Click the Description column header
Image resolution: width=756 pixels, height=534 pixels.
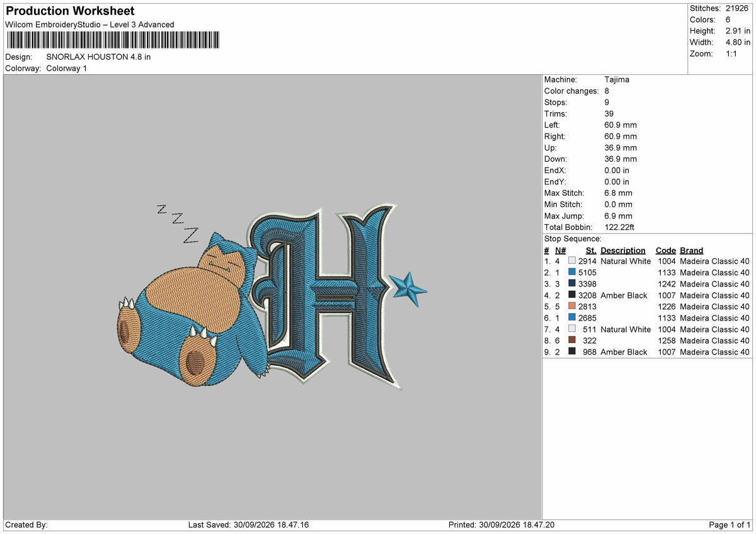tap(623, 250)
